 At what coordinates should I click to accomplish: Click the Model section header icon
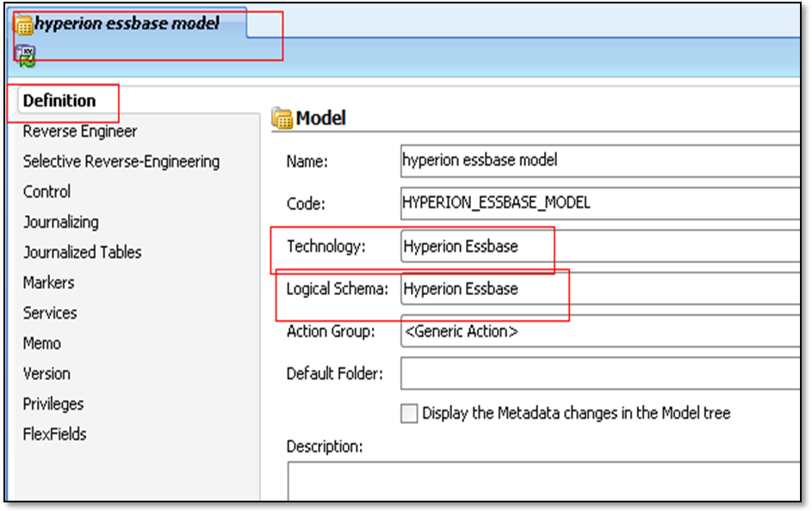tap(282, 119)
